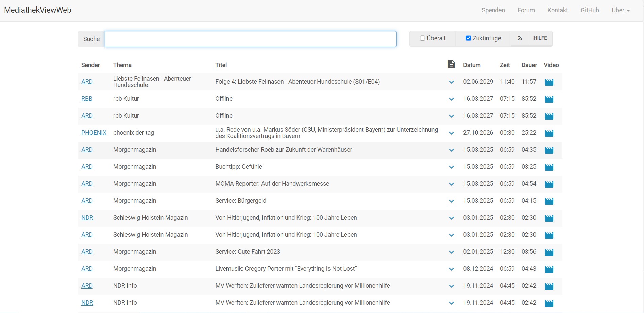Click date '27.10.2026' in phoenix row
The height and width of the screenshot is (313, 644).
(x=478, y=133)
